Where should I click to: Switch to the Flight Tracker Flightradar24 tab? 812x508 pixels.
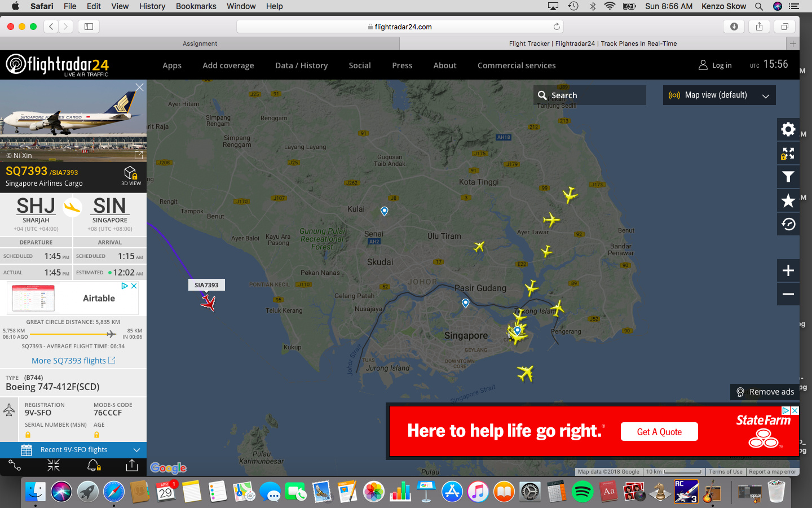(593, 43)
